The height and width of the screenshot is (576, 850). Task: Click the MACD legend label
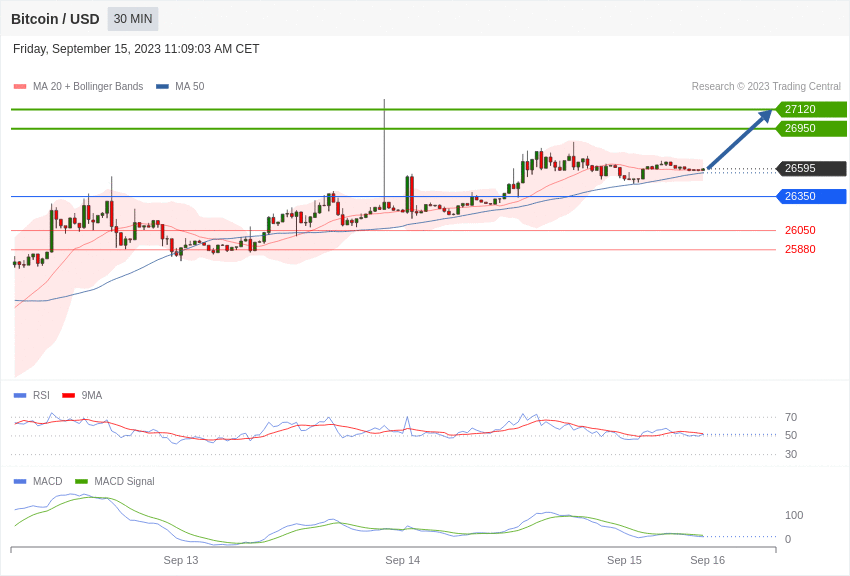pyautogui.click(x=48, y=481)
